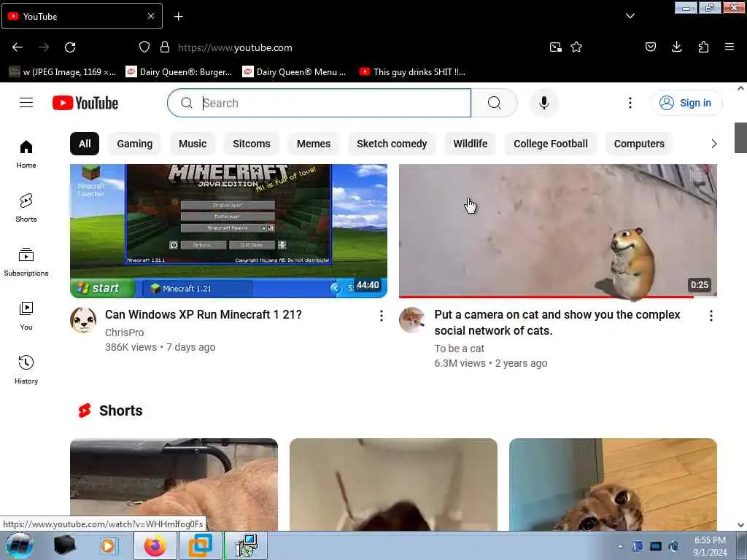Start voice search with microphone icon
This screenshot has height=560, width=747.
coord(544,103)
